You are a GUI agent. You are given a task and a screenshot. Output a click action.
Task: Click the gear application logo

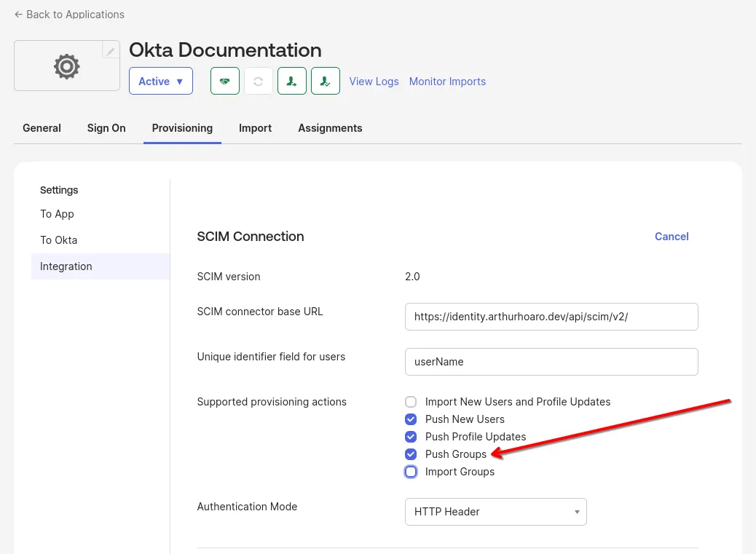tap(66, 66)
